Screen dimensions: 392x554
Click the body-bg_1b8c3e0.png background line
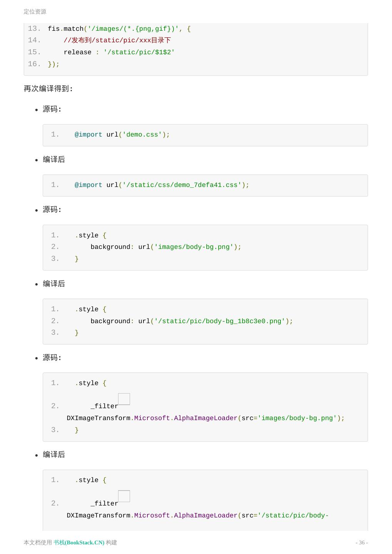[x=192, y=321]
